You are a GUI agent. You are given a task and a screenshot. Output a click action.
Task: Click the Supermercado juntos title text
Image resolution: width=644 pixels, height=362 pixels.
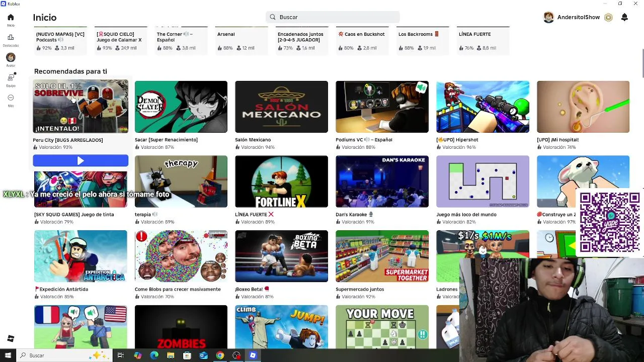pyautogui.click(x=360, y=289)
